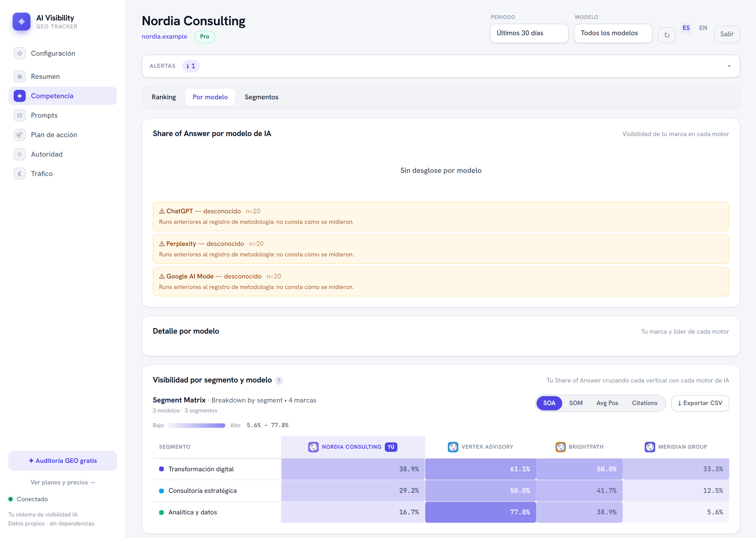Expand the Alertas panel arrow
Image resolution: width=756 pixels, height=538 pixels.
click(x=729, y=66)
